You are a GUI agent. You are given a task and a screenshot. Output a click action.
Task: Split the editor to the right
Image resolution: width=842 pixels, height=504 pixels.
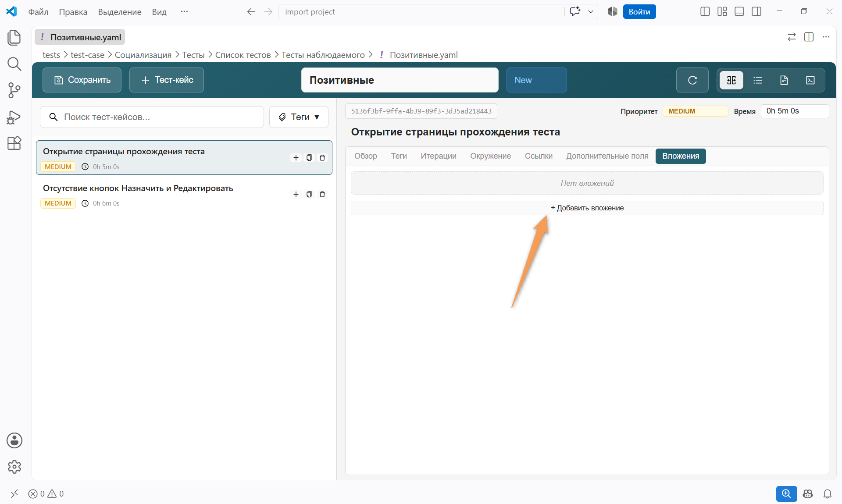pos(809,37)
